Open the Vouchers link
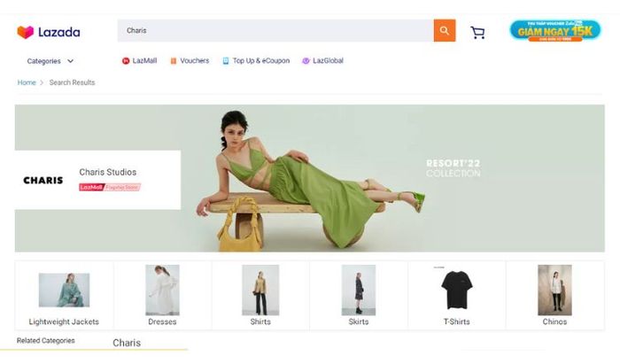Viewport: 620px width, 364px height. click(195, 61)
